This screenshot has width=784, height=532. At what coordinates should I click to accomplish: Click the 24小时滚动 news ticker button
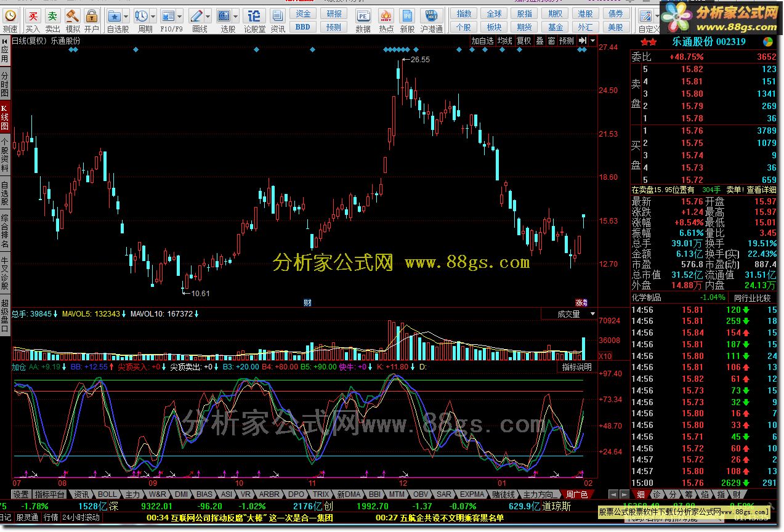(81, 518)
